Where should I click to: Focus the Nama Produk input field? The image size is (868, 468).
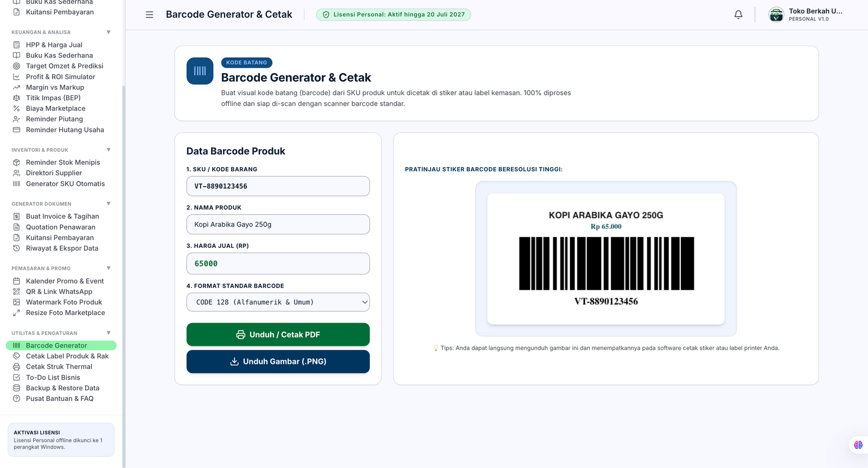point(278,225)
